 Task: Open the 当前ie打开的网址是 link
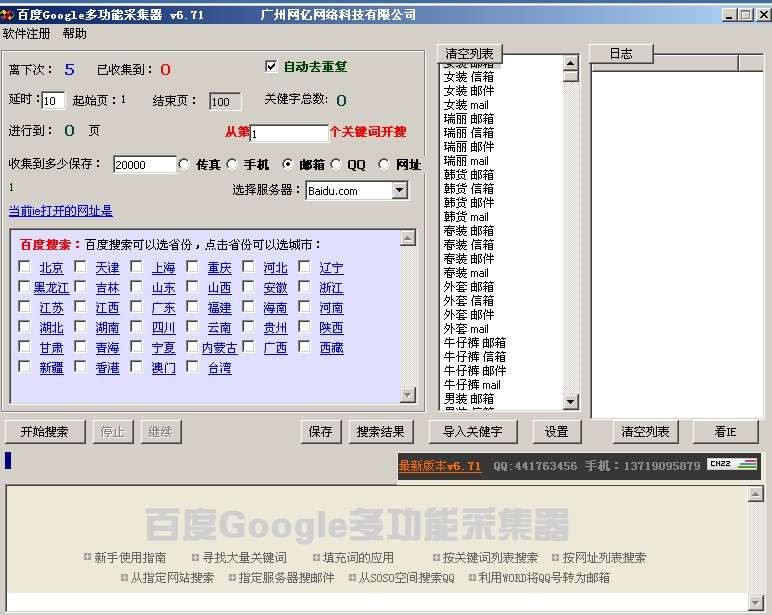pyautogui.click(x=61, y=211)
